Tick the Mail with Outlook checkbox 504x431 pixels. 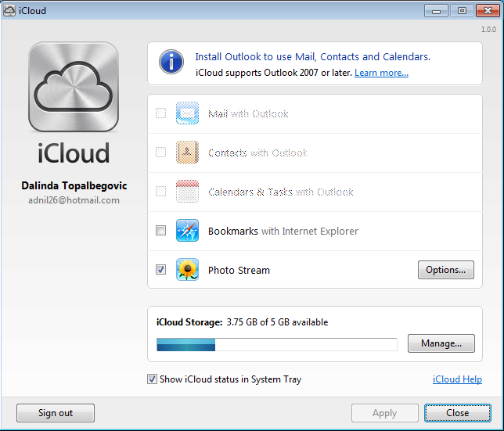coord(160,113)
